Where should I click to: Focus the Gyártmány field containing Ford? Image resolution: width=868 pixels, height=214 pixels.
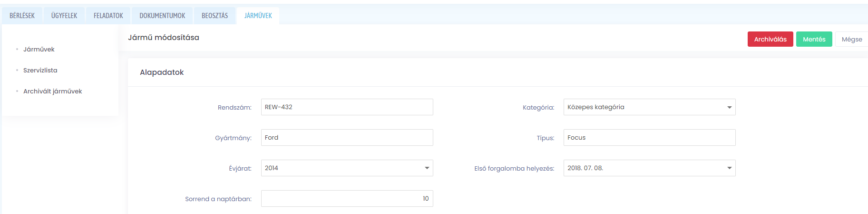point(347,138)
